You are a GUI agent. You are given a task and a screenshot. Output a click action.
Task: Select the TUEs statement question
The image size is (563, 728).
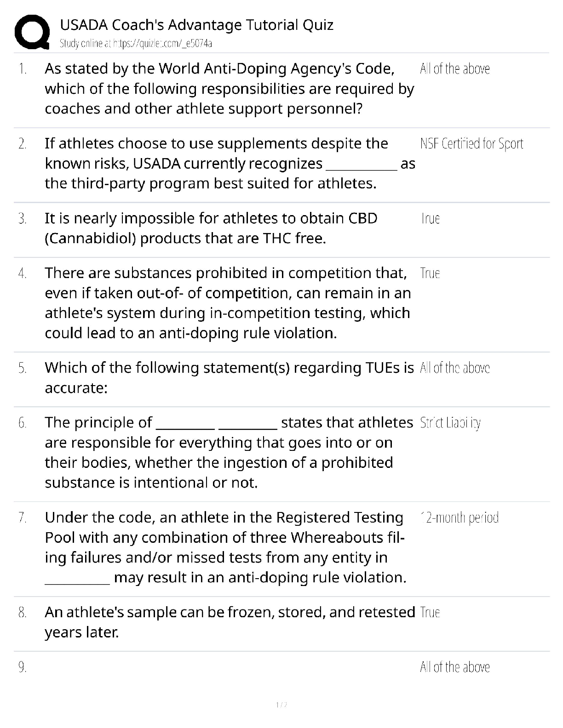click(x=229, y=378)
